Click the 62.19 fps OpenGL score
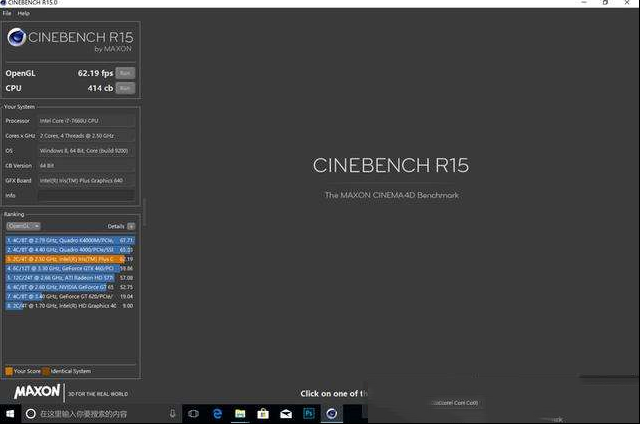 (95, 73)
